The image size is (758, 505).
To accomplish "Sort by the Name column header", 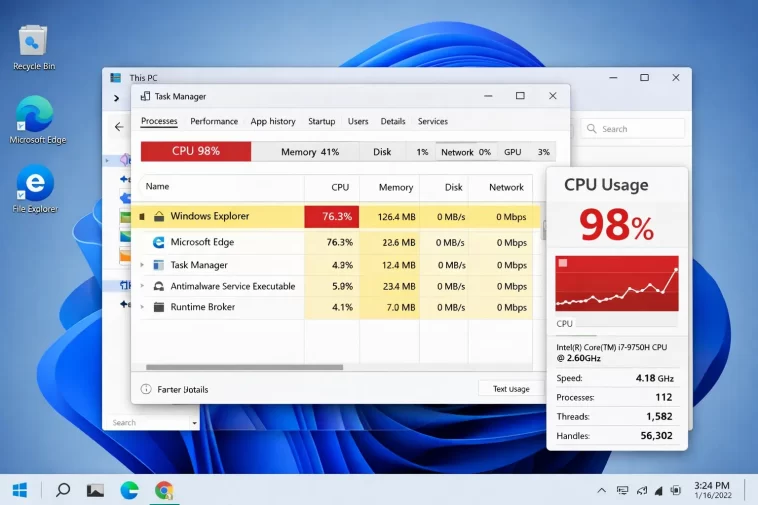I will [221, 187].
